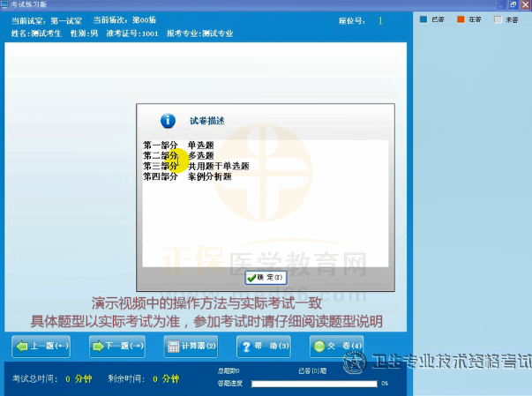Click the orange 在答 legend swatch
This screenshot has width=532, height=396.
pos(460,19)
